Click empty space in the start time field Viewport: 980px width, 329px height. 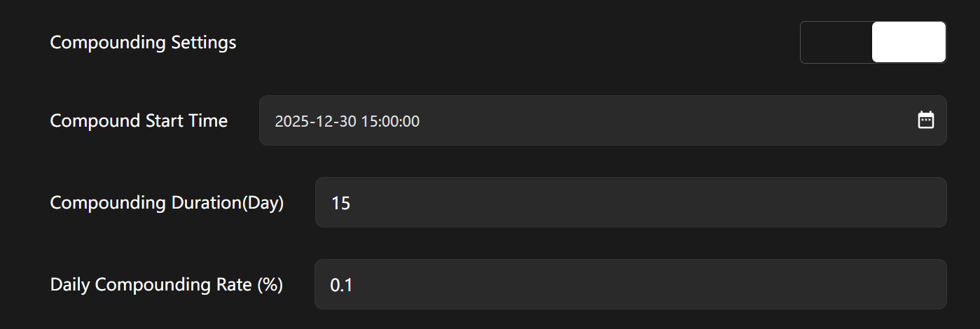pyautogui.click(x=665, y=120)
